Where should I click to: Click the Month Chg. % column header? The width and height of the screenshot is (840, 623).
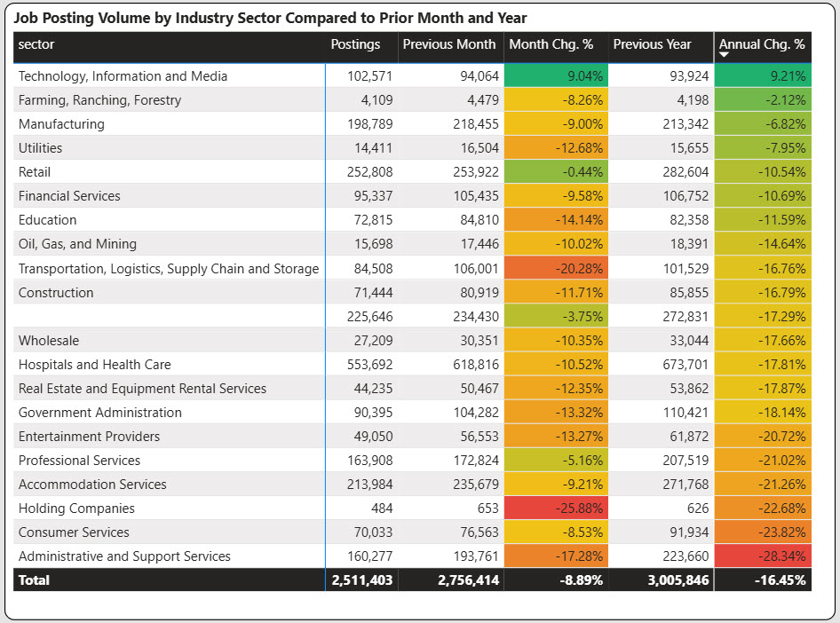(551, 44)
